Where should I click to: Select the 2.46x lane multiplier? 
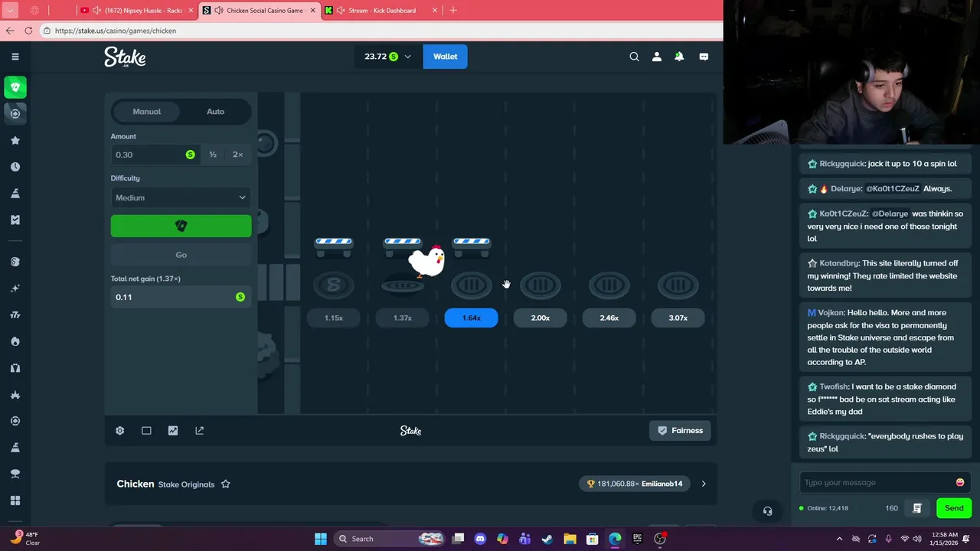(x=609, y=318)
